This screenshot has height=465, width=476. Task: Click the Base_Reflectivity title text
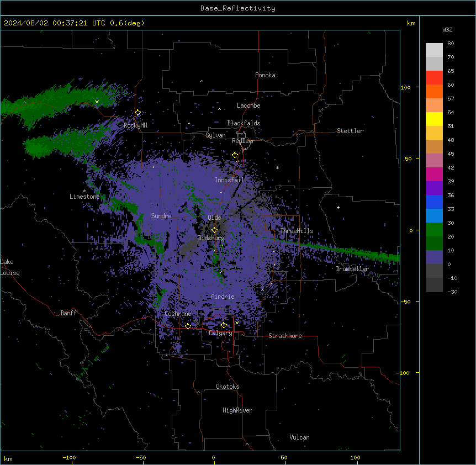(x=238, y=8)
